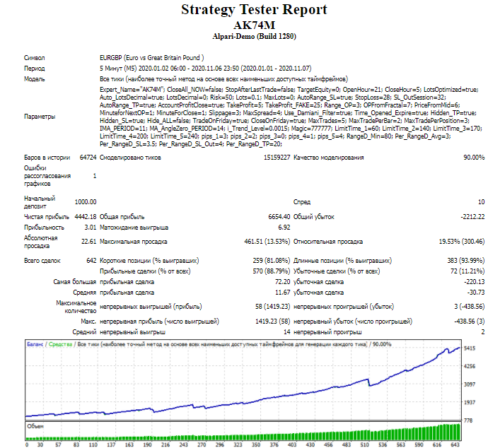The image size is (488, 448).
Task: Click the Объем volume panel label
Action: 35,426
